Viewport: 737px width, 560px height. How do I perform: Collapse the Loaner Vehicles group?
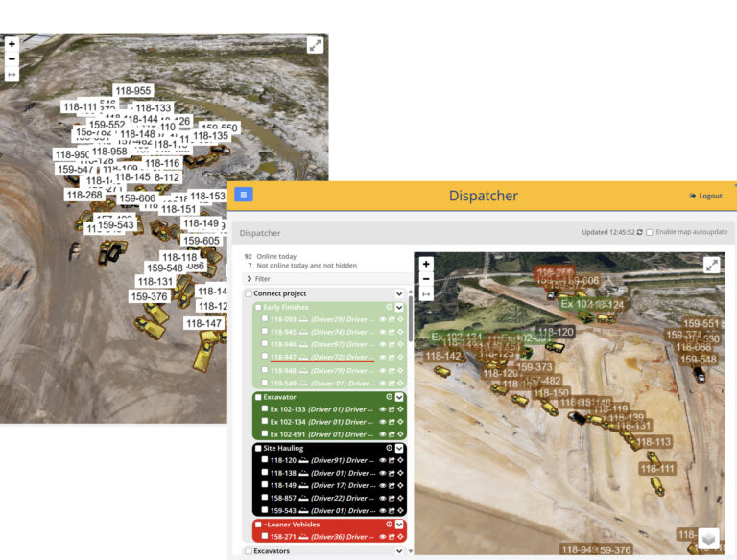tap(399, 525)
